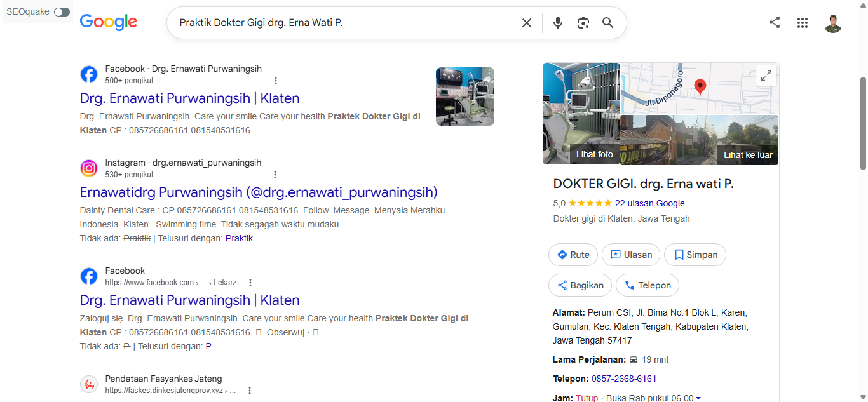Expand the opening hours dropdown arrow
The width and height of the screenshot is (868, 402).
click(x=698, y=398)
